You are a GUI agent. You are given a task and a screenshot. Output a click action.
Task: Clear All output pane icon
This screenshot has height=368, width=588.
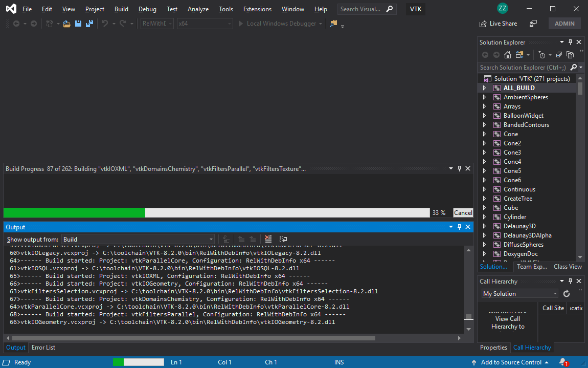268,239
